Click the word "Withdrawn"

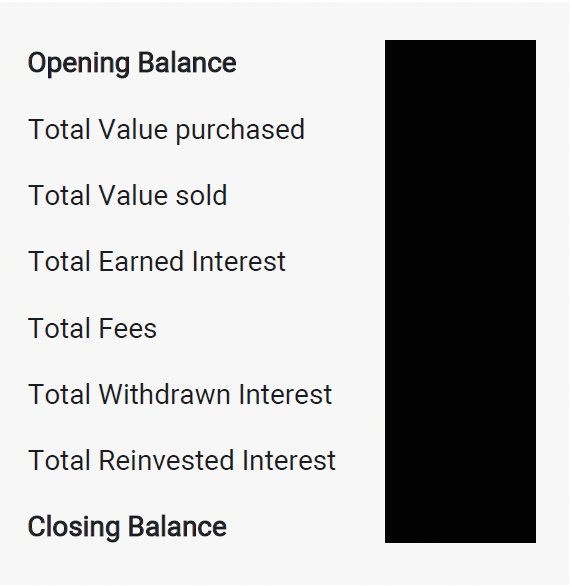pyautogui.click(x=164, y=394)
